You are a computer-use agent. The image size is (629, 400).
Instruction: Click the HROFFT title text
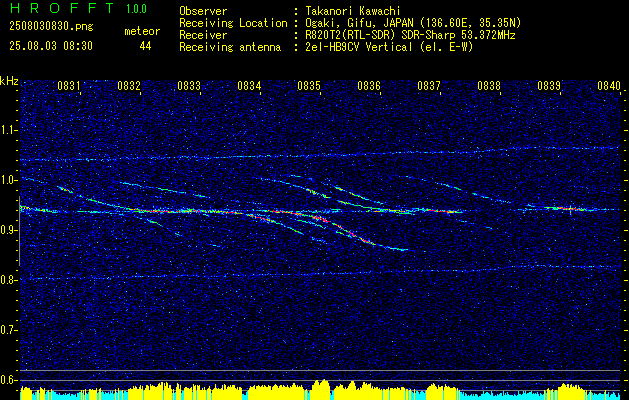[x=63, y=8]
